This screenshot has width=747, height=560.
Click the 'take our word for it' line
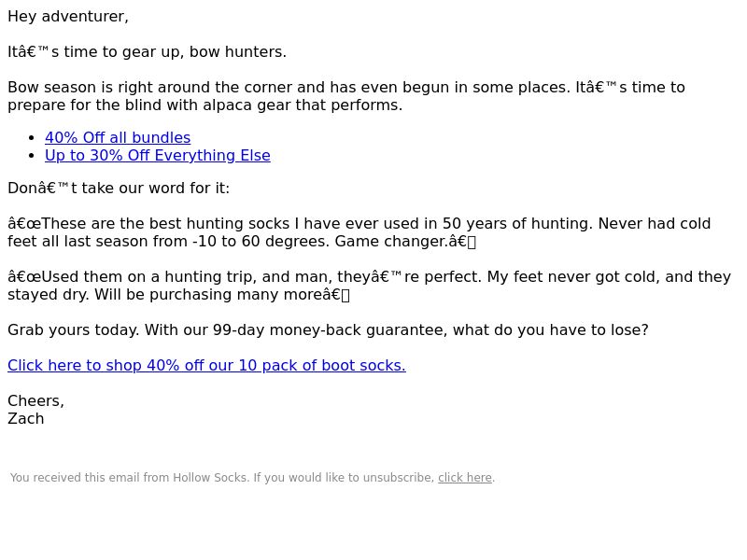(119, 189)
